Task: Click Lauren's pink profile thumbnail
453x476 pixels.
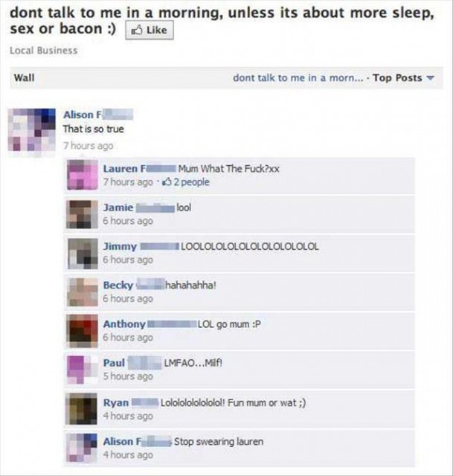Action: click(83, 175)
